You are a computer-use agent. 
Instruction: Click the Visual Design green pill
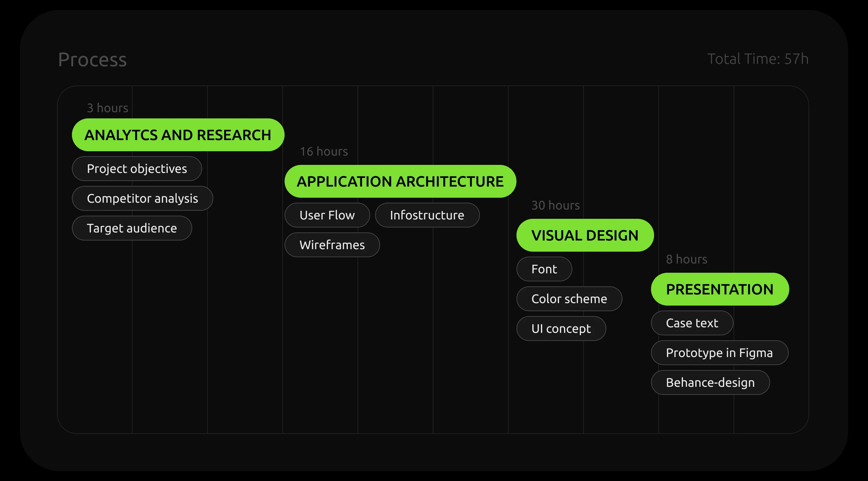(585, 235)
